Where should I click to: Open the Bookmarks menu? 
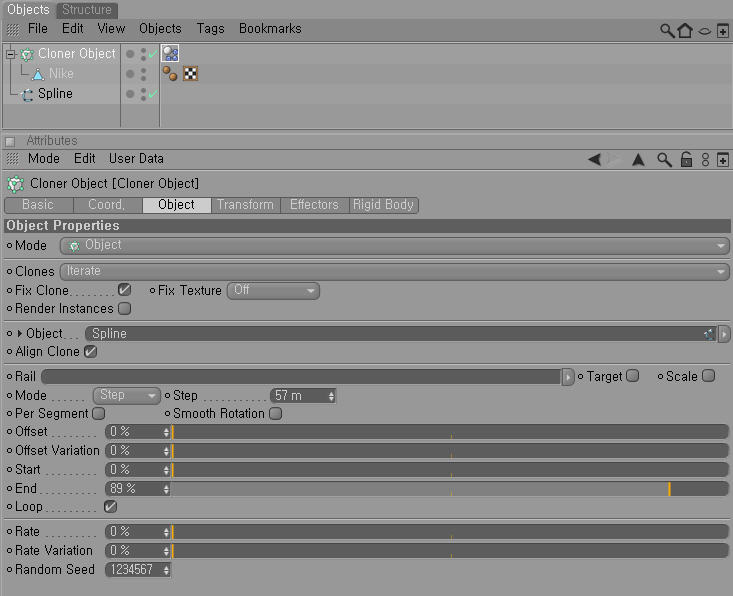tap(270, 29)
